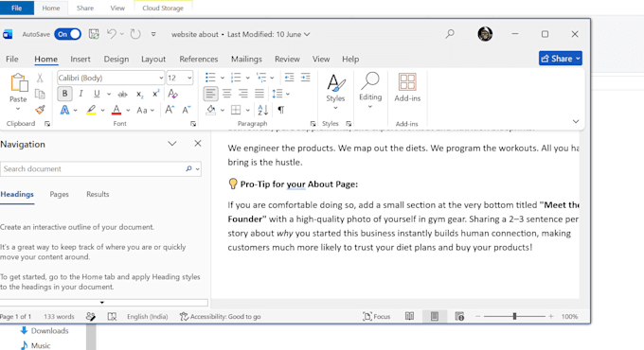Apply red font color

coord(116,110)
